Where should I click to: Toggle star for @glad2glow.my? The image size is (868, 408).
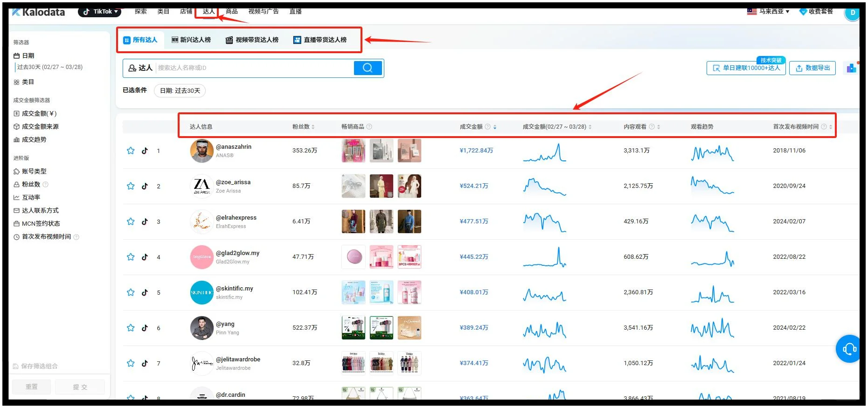click(x=131, y=257)
